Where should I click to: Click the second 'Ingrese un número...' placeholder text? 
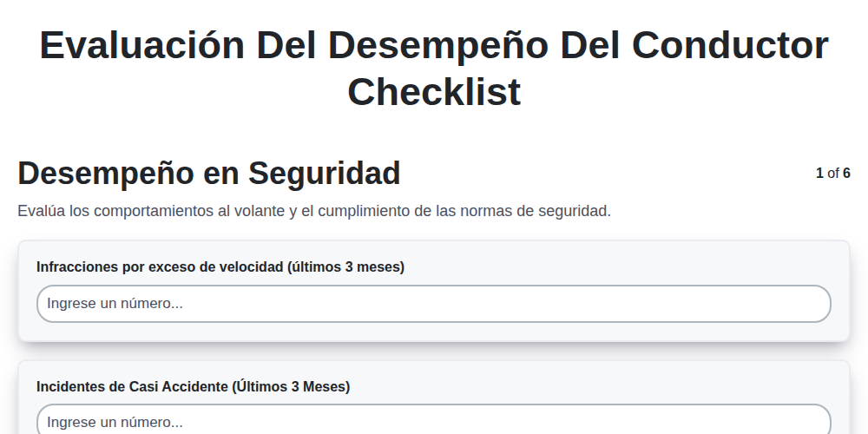(115, 423)
